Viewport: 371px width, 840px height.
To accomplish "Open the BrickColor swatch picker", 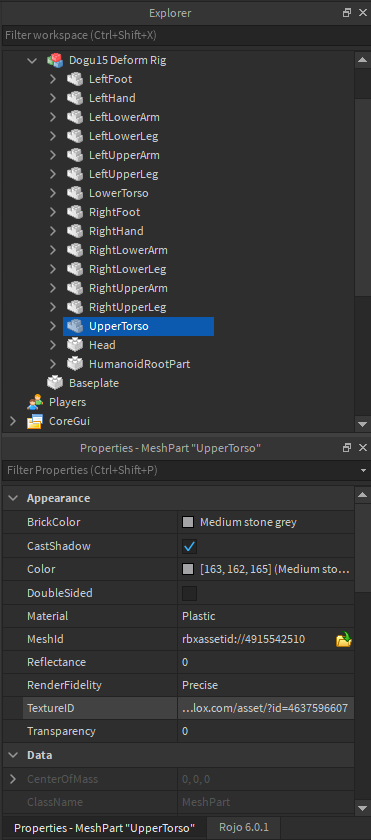I will click(x=188, y=522).
